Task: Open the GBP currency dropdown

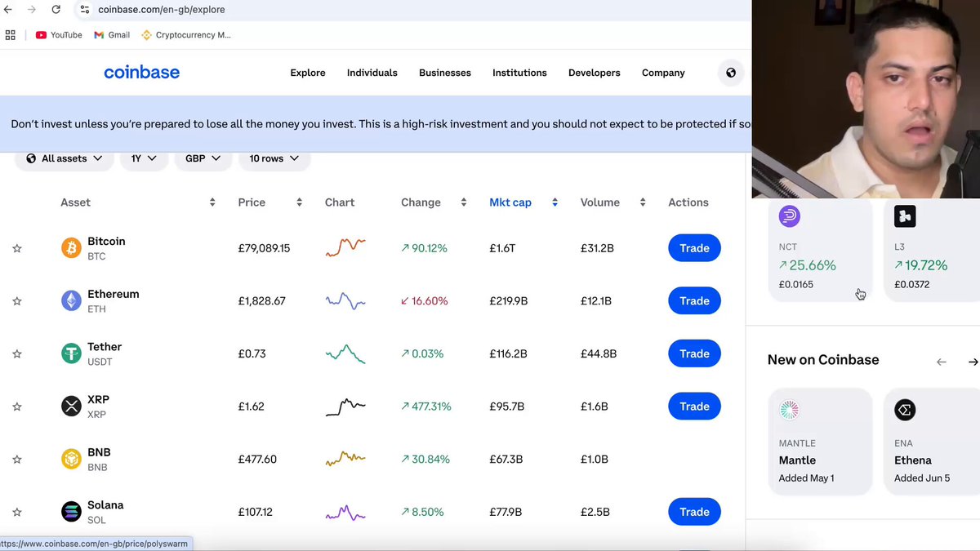Action: tap(203, 158)
